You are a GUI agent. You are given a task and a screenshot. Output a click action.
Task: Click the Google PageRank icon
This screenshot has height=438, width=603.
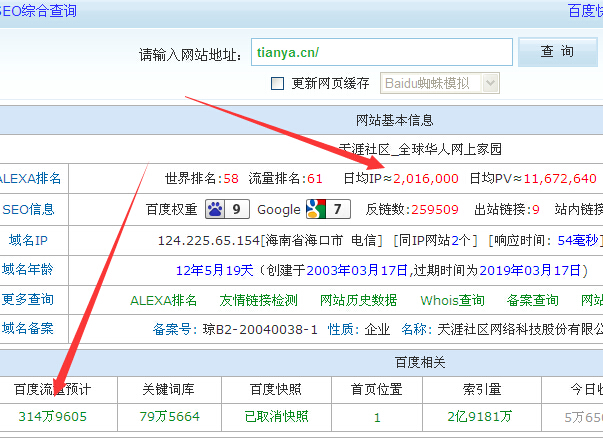[x=315, y=209]
